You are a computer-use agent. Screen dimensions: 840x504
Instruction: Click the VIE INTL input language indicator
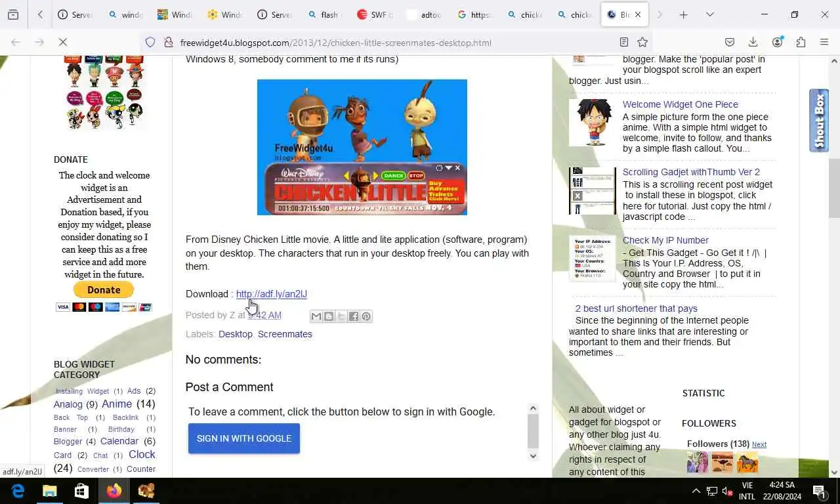coord(747,491)
